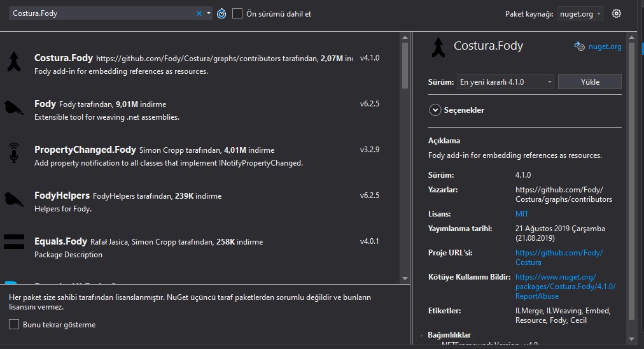Click 'Fody add-in for embedding' description in list

pyautogui.click(x=121, y=71)
